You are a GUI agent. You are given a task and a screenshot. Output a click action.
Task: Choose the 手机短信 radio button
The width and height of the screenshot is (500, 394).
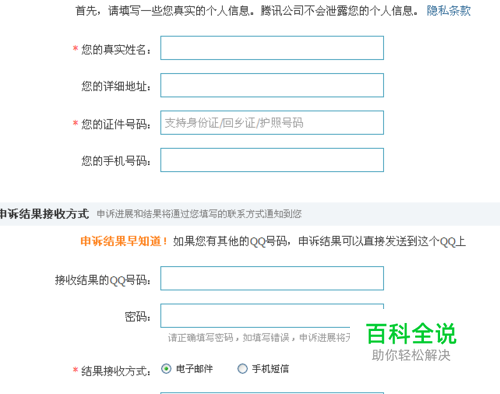(242, 369)
